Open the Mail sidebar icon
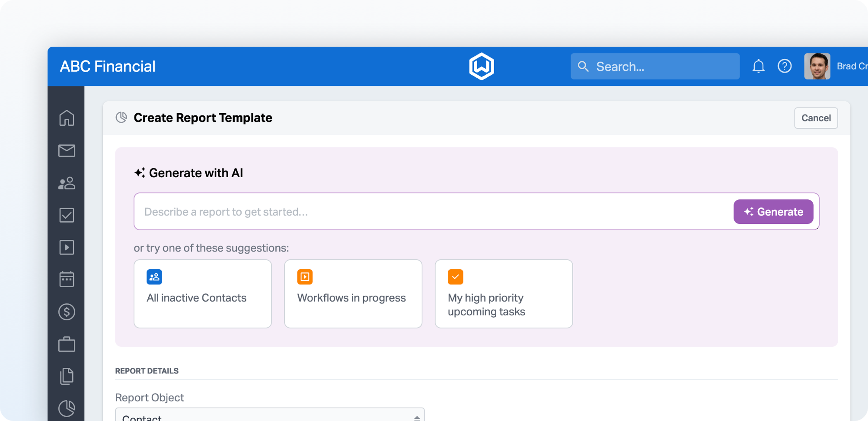The image size is (868, 421). tap(66, 150)
